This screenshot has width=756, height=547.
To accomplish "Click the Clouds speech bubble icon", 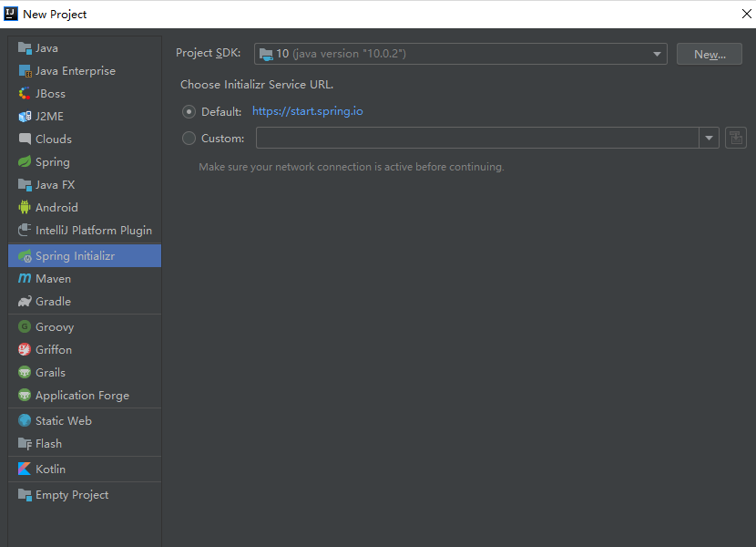I will pos(25,139).
